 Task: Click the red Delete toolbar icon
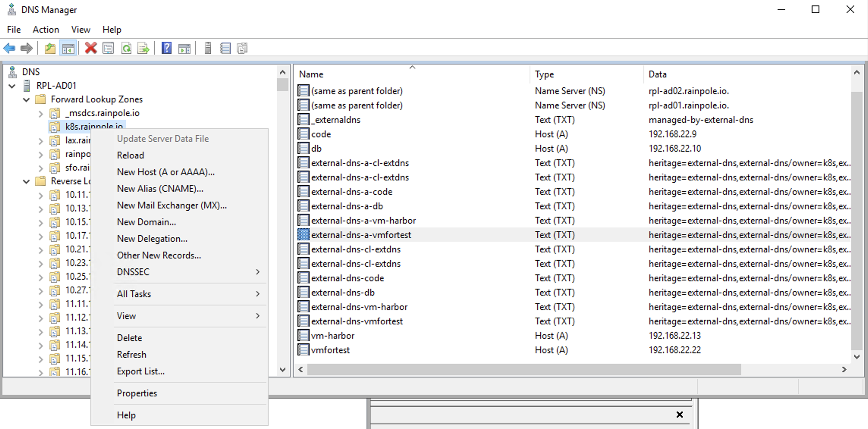point(91,48)
